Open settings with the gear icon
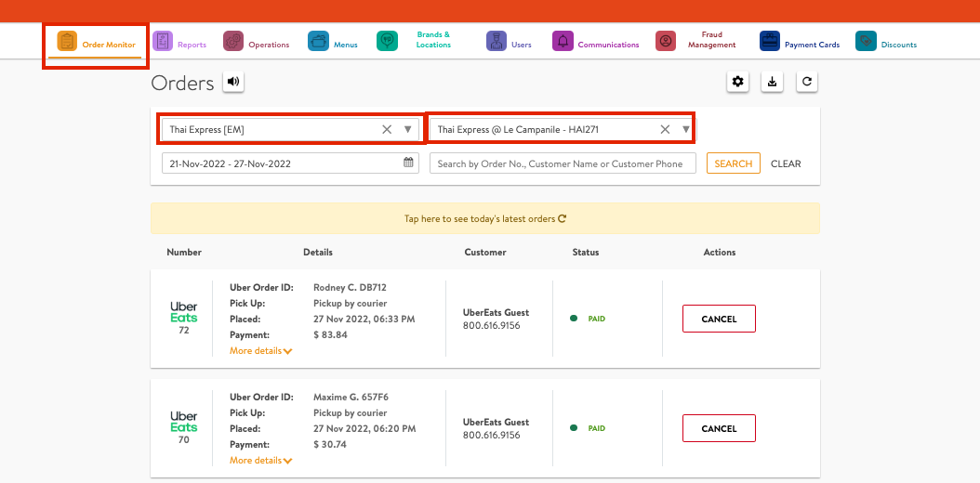This screenshot has width=980, height=483. [x=738, y=82]
